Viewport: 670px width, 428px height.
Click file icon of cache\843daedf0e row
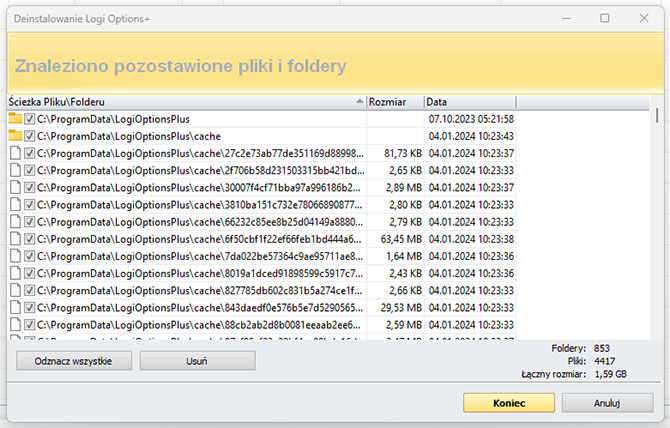[15, 307]
